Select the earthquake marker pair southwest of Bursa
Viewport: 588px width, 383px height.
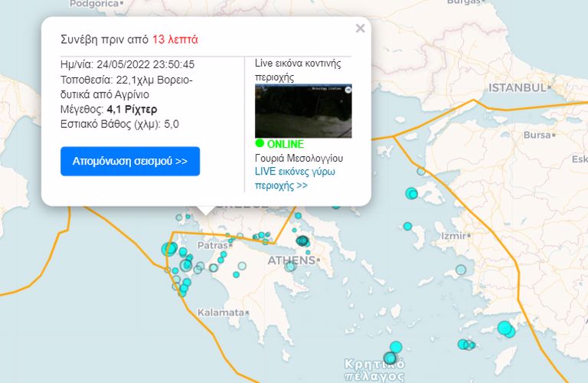413,193
